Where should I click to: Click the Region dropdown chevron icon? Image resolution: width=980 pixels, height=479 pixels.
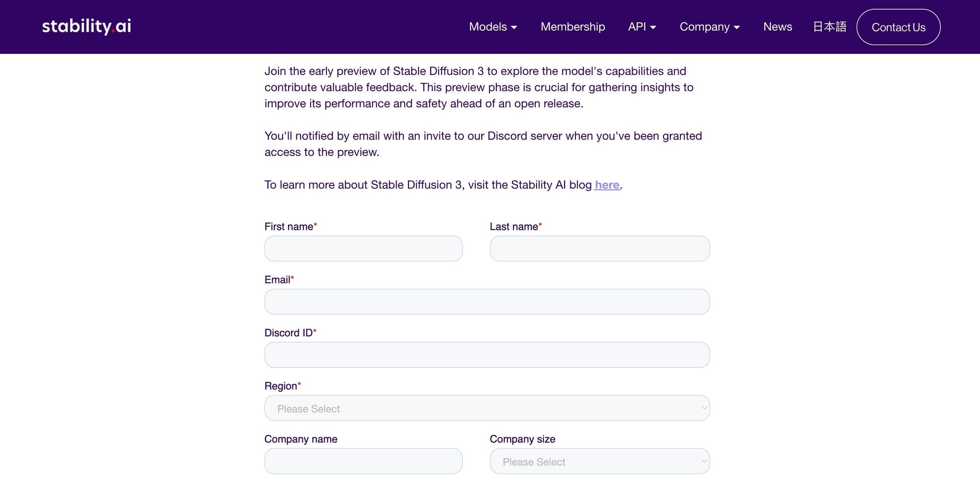(704, 408)
